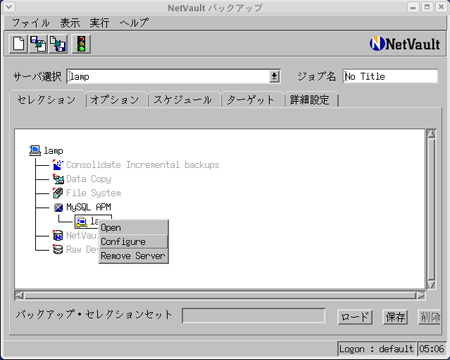The width and height of the screenshot is (450, 360).
Task: Switch to the オプション tab
Action: [x=115, y=100]
